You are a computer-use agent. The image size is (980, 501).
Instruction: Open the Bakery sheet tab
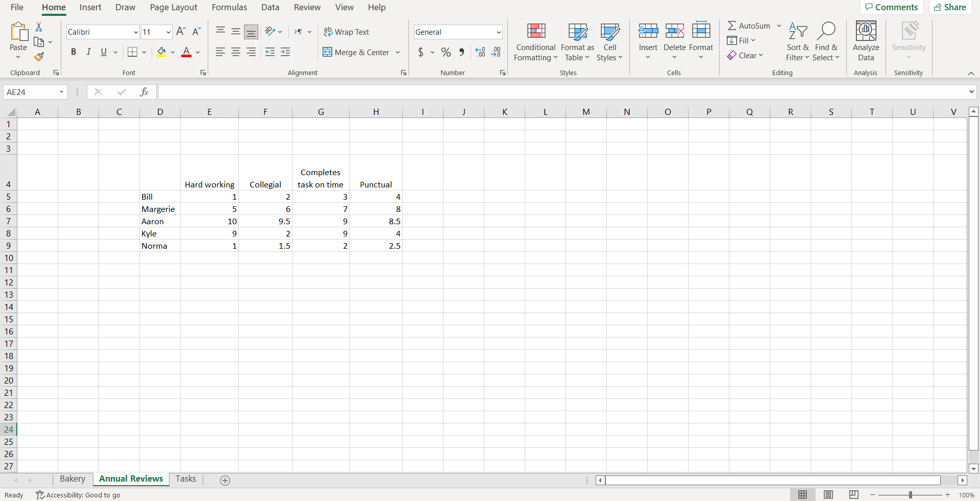72,479
